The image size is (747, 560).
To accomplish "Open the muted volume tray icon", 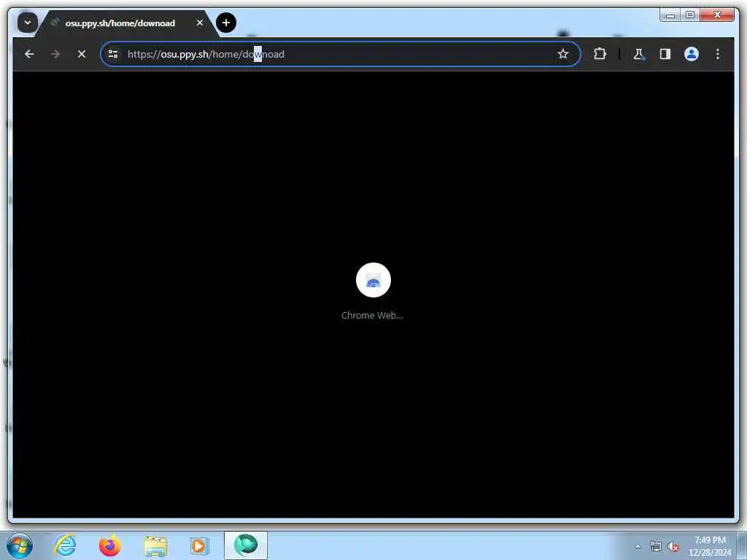I will point(673,546).
